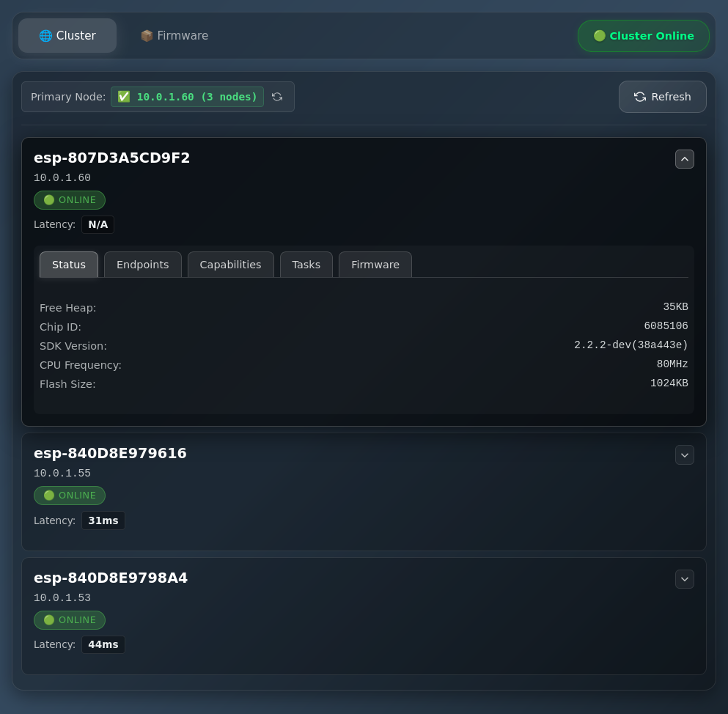Click the N/A latency badge for esp-807D3A5CD9F2

(98, 224)
